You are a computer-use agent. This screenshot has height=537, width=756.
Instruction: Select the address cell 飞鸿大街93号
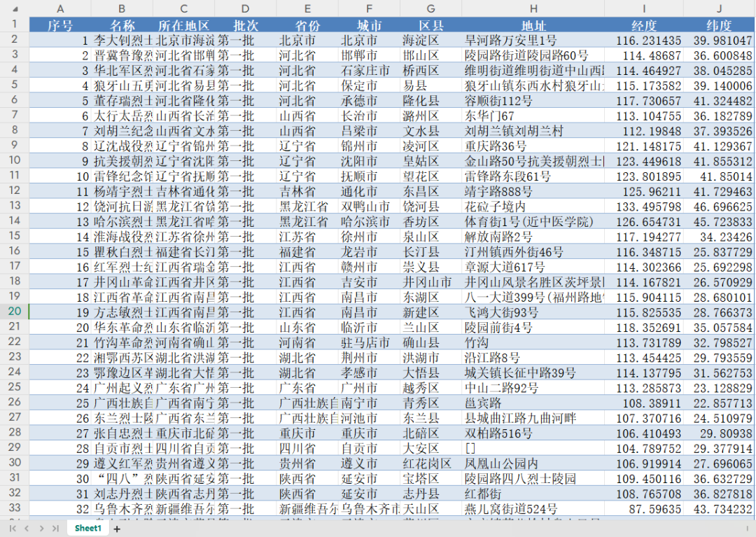click(x=533, y=312)
